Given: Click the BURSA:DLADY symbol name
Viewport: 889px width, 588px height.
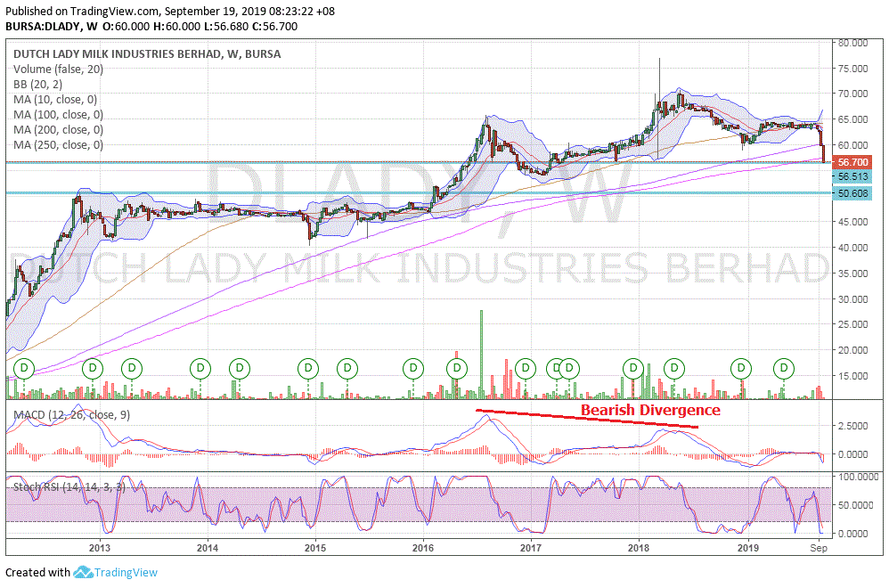Looking at the screenshot, I should 45,27.
